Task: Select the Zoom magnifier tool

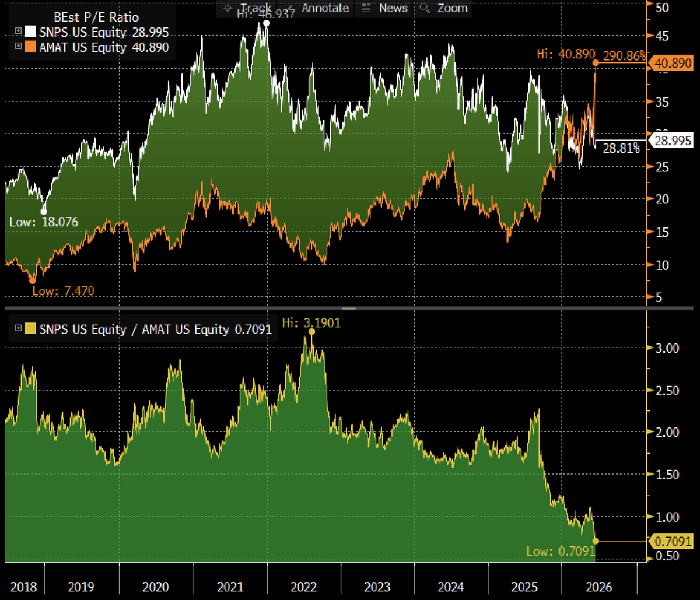Action: pyautogui.click(x=444, y=8)
